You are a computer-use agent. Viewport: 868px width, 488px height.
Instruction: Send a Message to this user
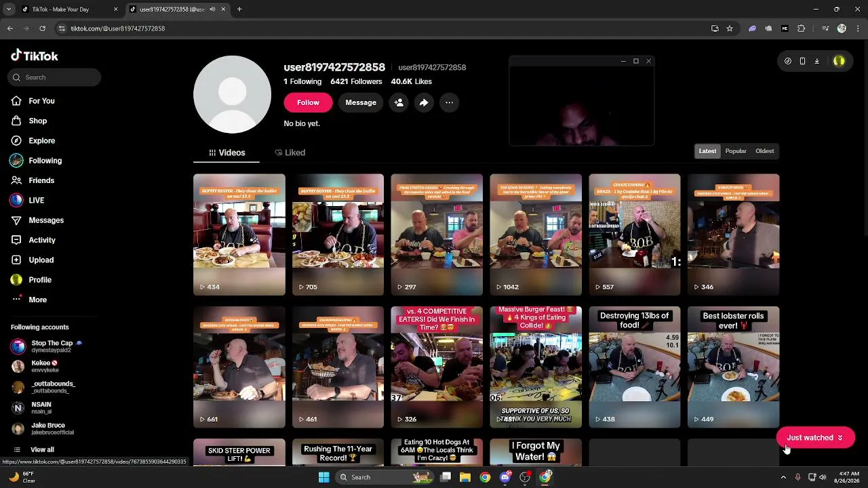coord(361,102)
